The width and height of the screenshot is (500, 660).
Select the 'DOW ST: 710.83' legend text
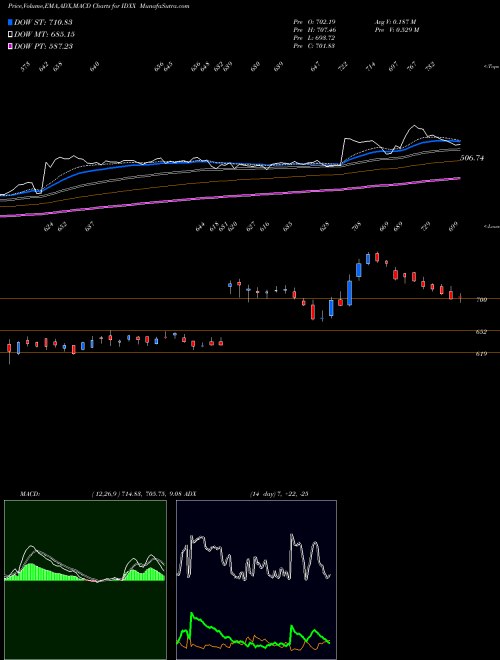[43, 22]
